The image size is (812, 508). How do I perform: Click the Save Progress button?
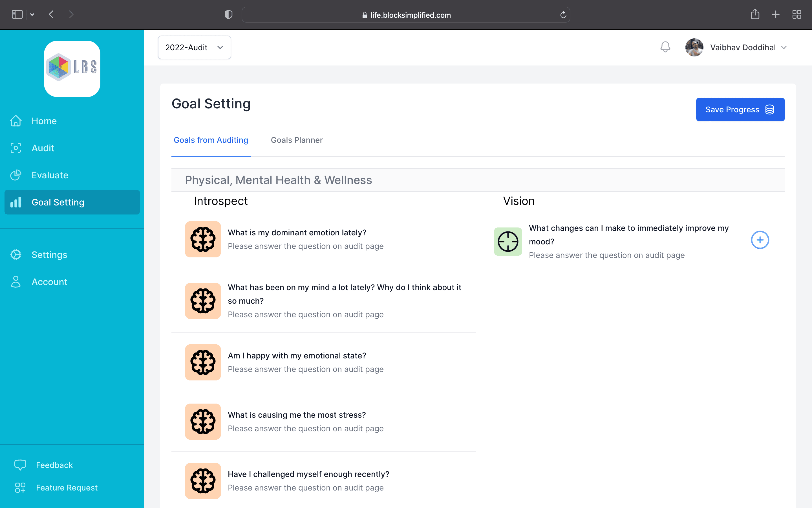tap(740, 110)
